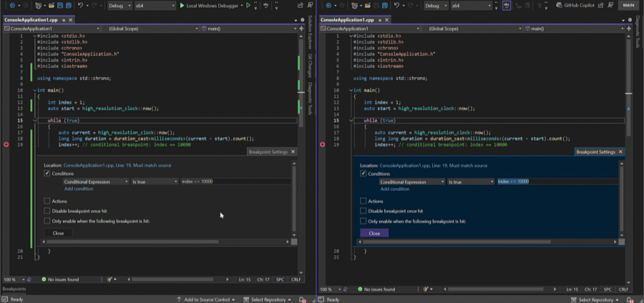Enable Actions checkbox in right breakpoint settings
The width and height of the screenshot is (644, 303).
click(x=364, y=201)
